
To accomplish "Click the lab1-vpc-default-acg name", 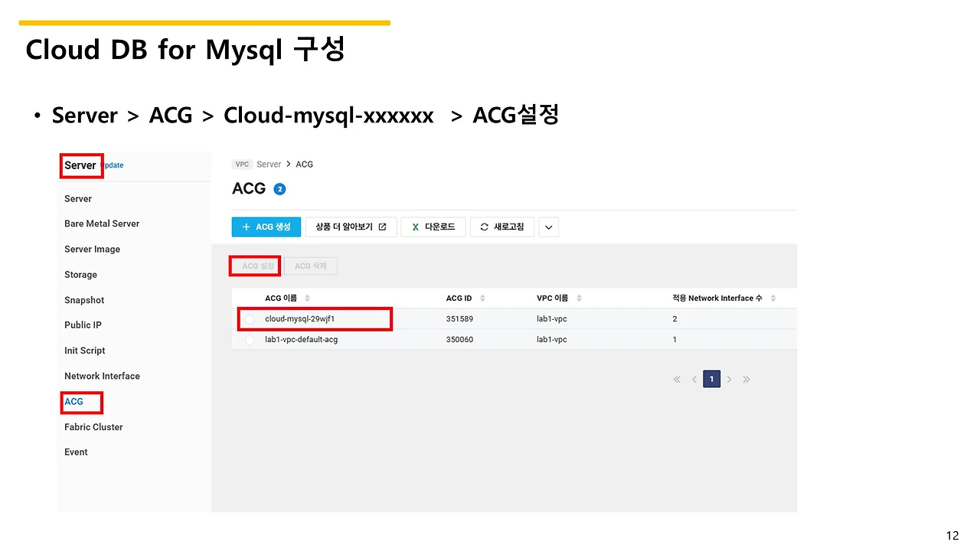I will pyautogui.click(x=301, y=340).
